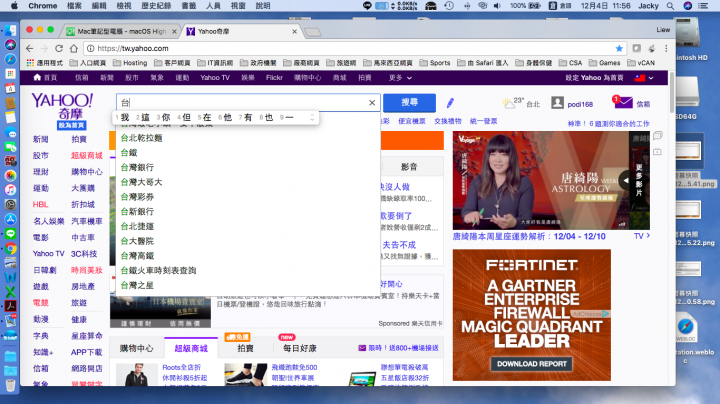Open iTunes music icon in Dock

[10, 190]
